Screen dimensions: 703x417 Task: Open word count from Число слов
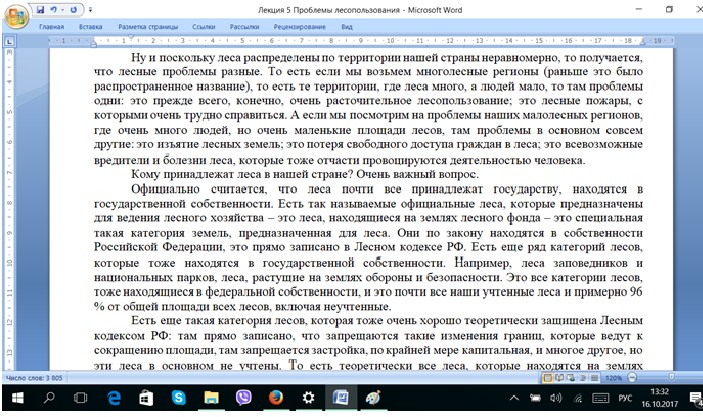coord(34,378)
